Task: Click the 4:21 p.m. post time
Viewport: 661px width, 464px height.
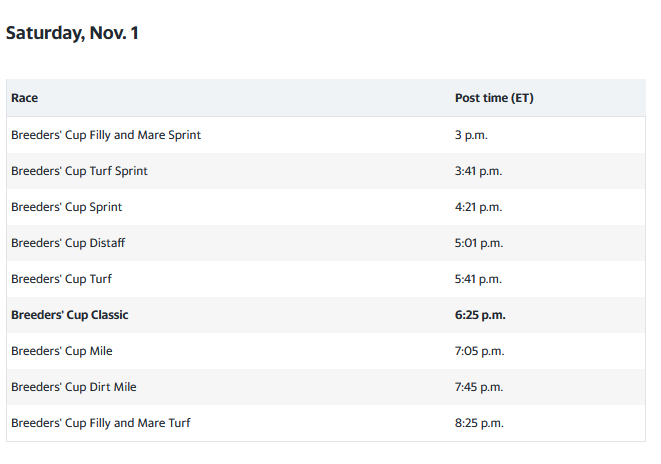Action: click(x=478, y=207)
